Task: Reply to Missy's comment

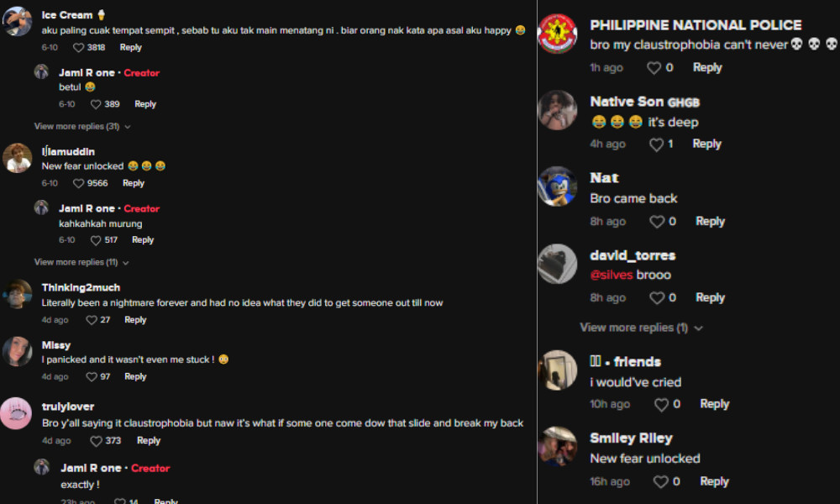Action: tap(135, 377)
